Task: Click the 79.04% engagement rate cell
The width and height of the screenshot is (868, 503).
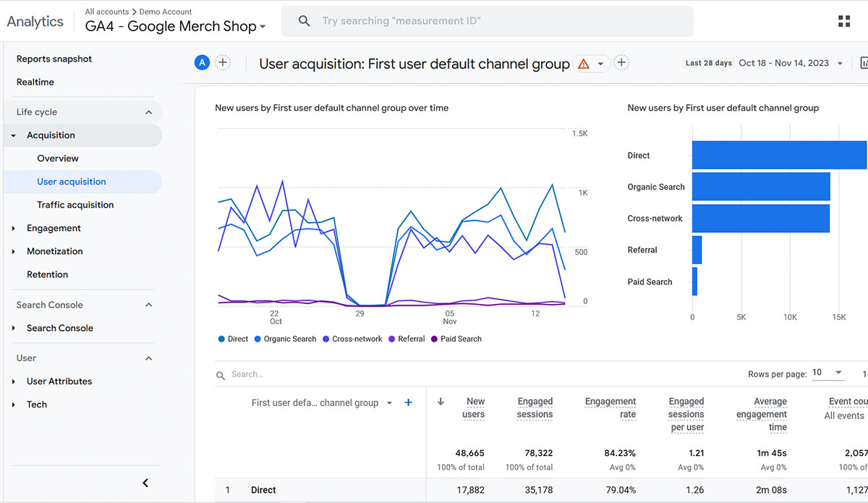Action: pos(619,490)
